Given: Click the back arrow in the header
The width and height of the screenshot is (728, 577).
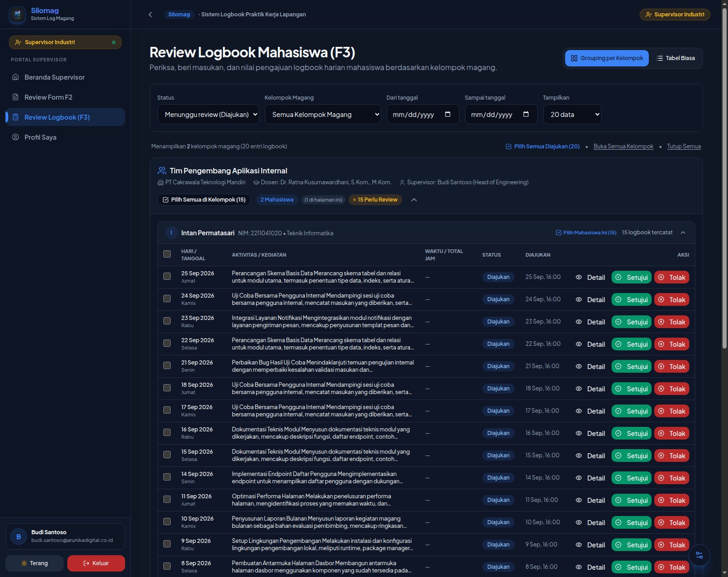Looking at the screenshot, I should click(x=150, y=15).
